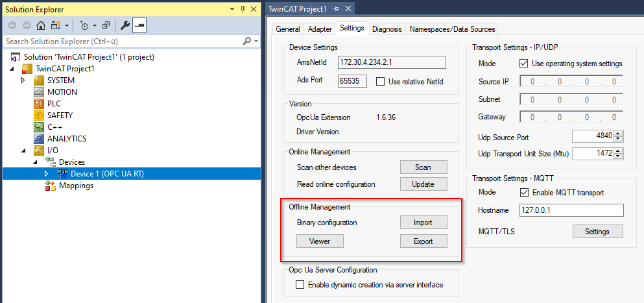Click the TwinCAT Project1 project icon

click(27, 69)
